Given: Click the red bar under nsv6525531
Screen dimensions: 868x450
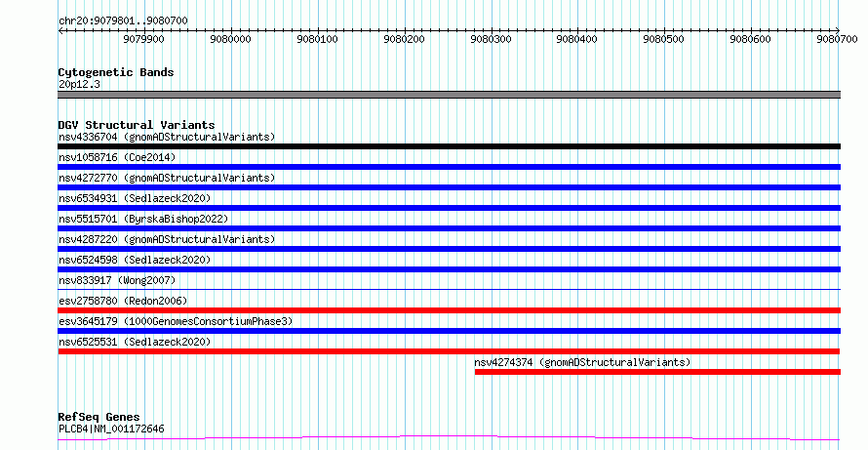Looking at the screenshot, I should [x=449, y=351].
